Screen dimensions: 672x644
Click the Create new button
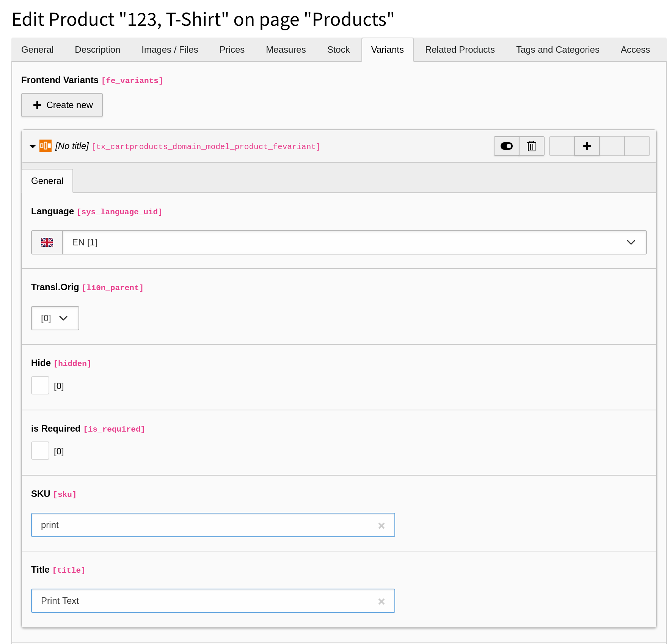62,105
